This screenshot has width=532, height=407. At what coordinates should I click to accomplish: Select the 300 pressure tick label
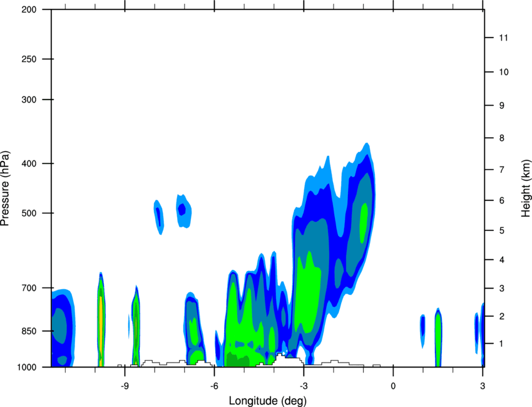tap(29, 100)
